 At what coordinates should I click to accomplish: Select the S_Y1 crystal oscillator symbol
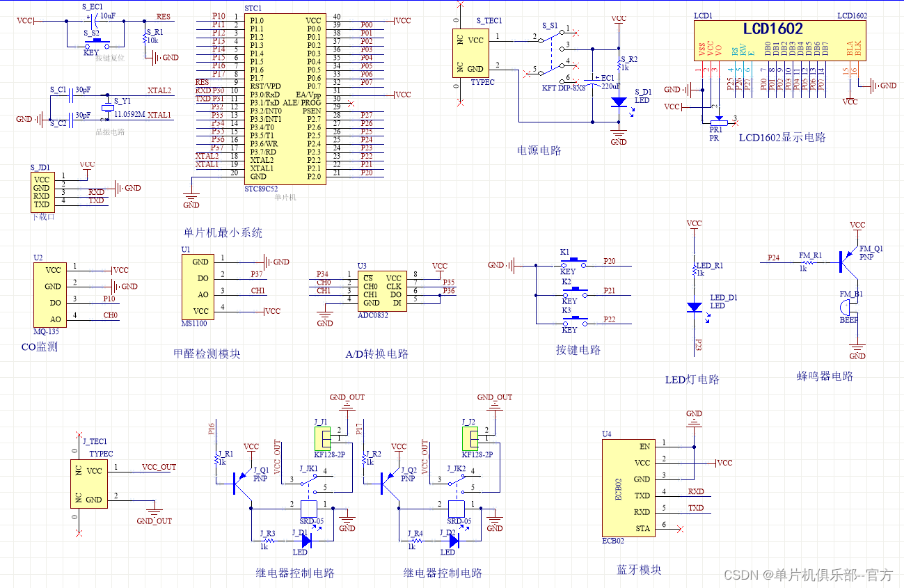[x=109, y=108]
